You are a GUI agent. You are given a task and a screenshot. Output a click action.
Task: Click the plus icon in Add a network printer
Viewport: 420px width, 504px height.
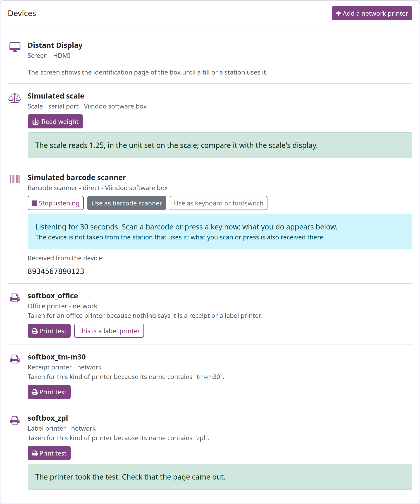tap(338, 13)
